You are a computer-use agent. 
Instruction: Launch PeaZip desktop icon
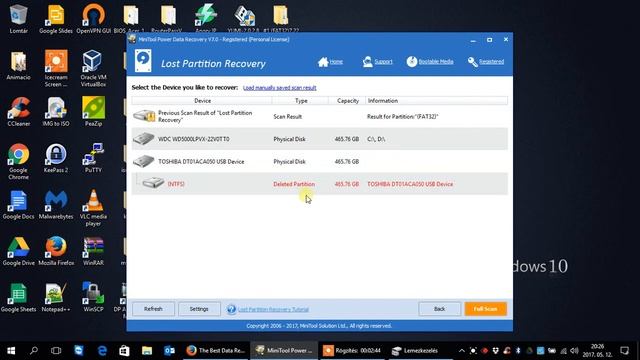point(93,111)
